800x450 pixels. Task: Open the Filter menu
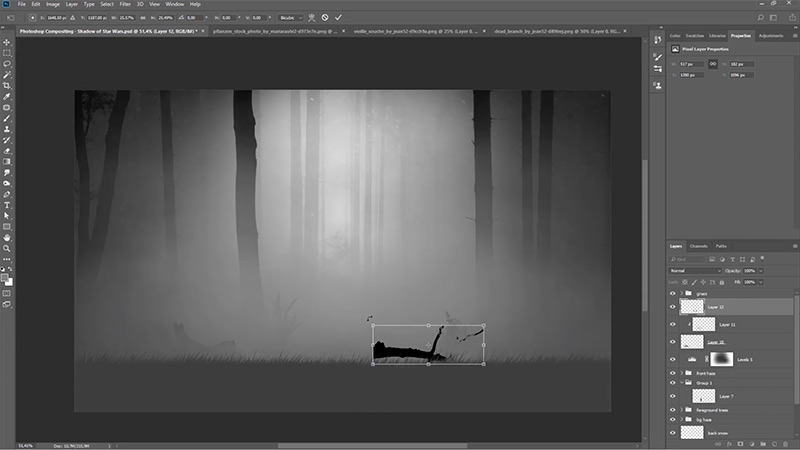[125, 4]
